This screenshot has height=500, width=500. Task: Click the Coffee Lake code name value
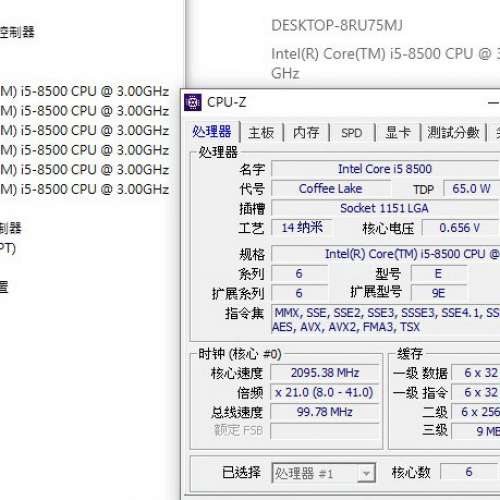coord(330,189)
